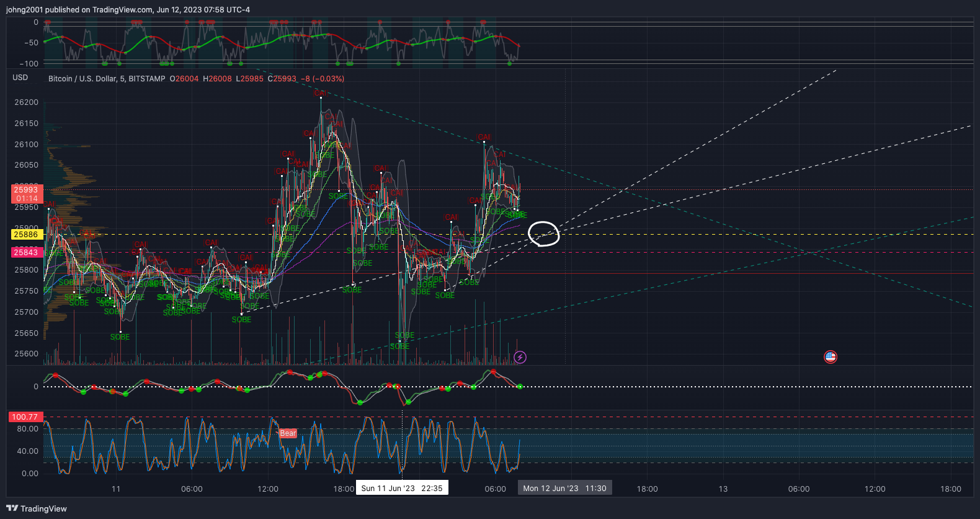Select the open value O26004

(184, 79)
